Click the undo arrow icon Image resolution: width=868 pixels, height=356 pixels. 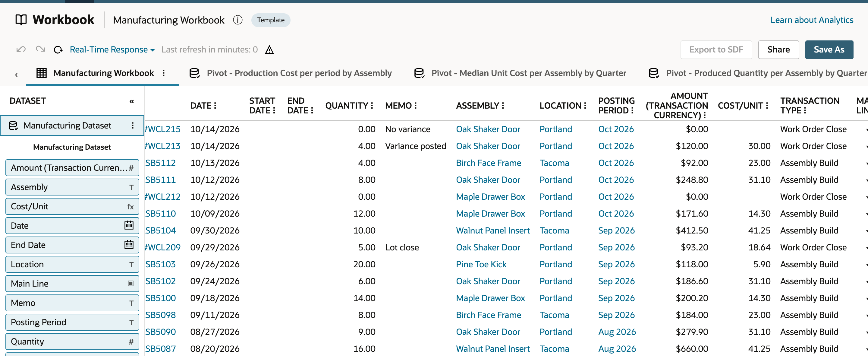[21, 49]
